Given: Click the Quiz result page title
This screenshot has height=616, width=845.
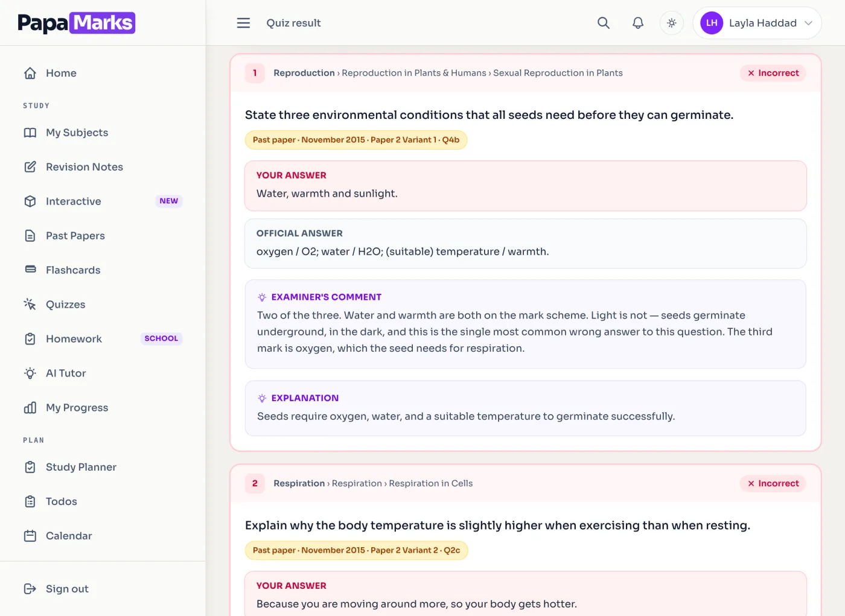Looking at the screenshot, I should click(x=293, y=23).
